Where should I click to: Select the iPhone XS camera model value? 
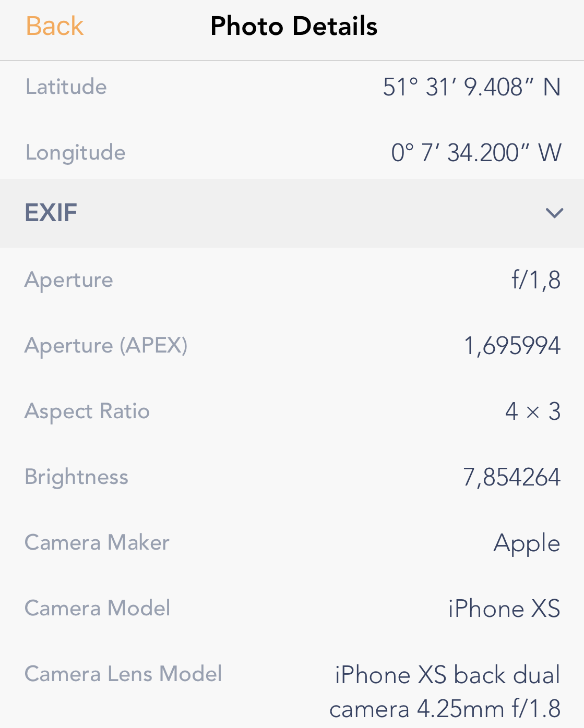504,609
